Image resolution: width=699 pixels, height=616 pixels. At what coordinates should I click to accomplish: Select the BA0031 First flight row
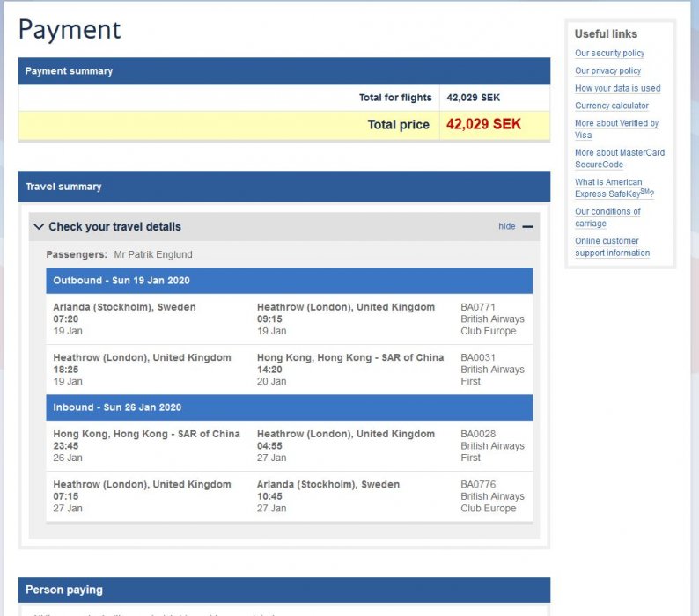tap(289, 370)
